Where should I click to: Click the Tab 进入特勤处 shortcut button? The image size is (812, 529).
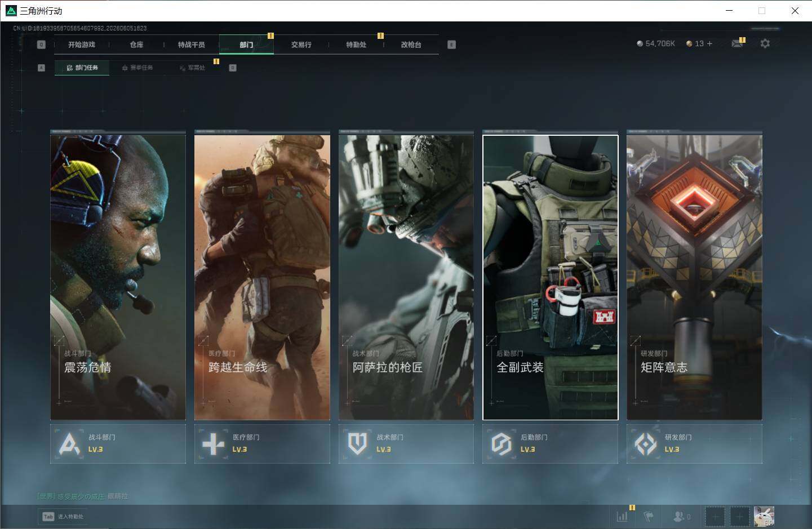63,517
